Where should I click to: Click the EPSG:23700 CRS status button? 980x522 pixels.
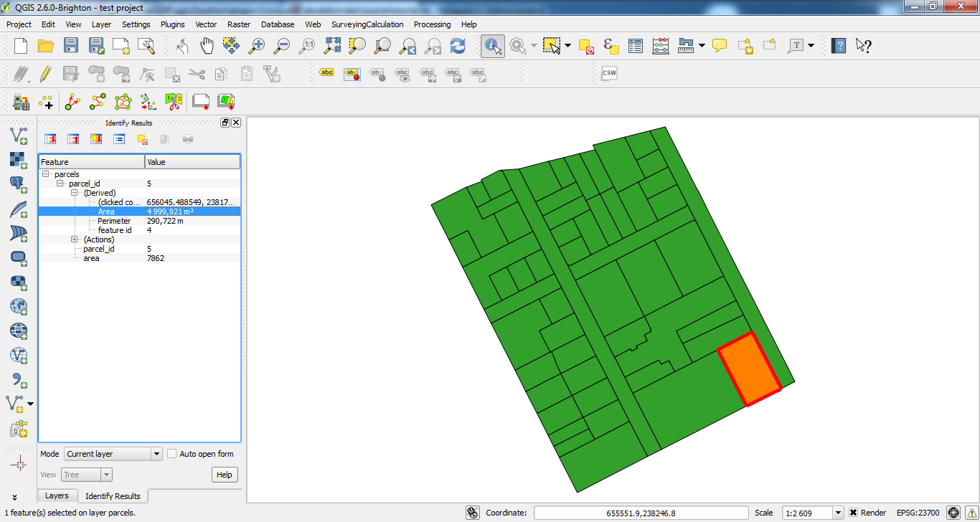click(918, 513)
